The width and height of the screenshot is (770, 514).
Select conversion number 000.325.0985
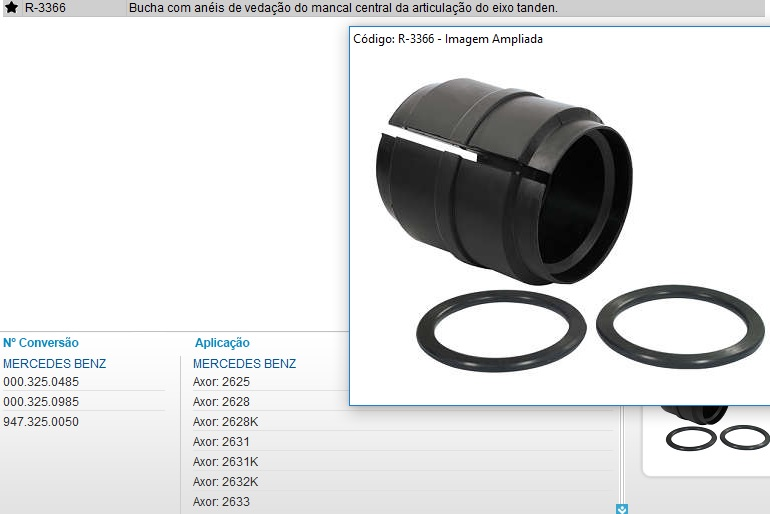click(x=41, y=402)
